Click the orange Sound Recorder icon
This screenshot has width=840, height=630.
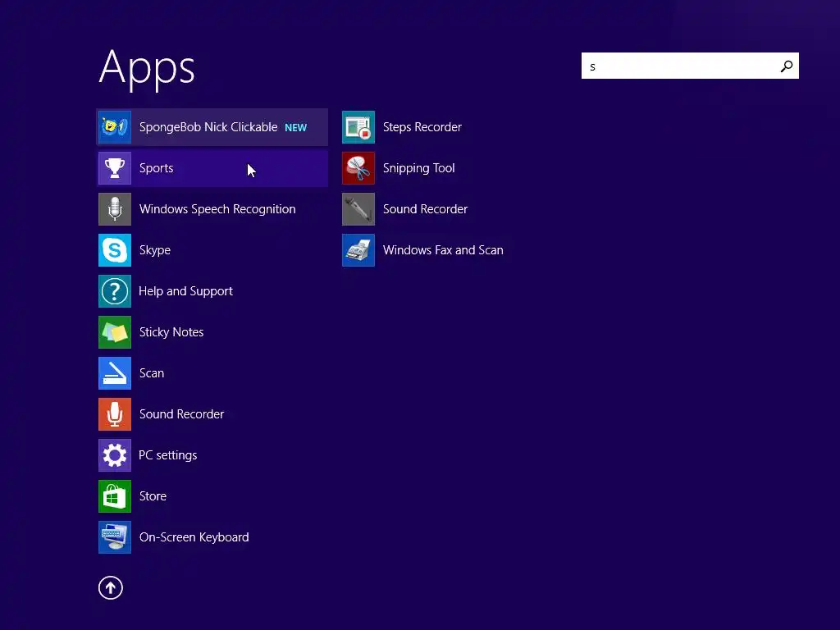(x=115, y=414)
